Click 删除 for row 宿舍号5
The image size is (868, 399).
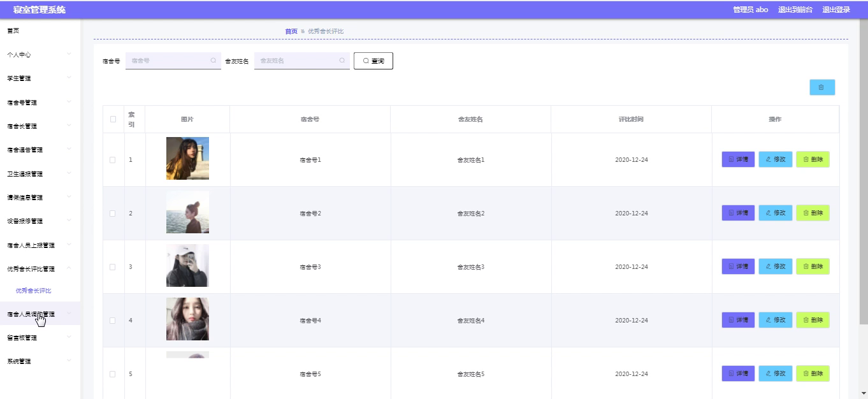coord(813,374)
